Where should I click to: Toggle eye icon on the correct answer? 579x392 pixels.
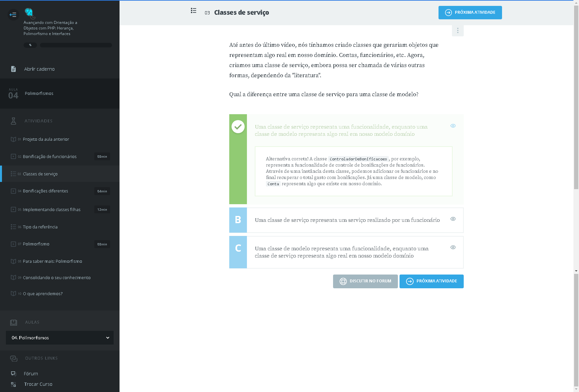coord(453,126)
